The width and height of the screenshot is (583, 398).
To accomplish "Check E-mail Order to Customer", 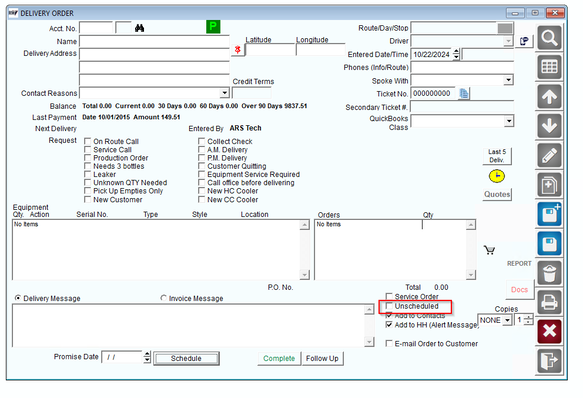I will pyautogui.click(x=389, y=343).
